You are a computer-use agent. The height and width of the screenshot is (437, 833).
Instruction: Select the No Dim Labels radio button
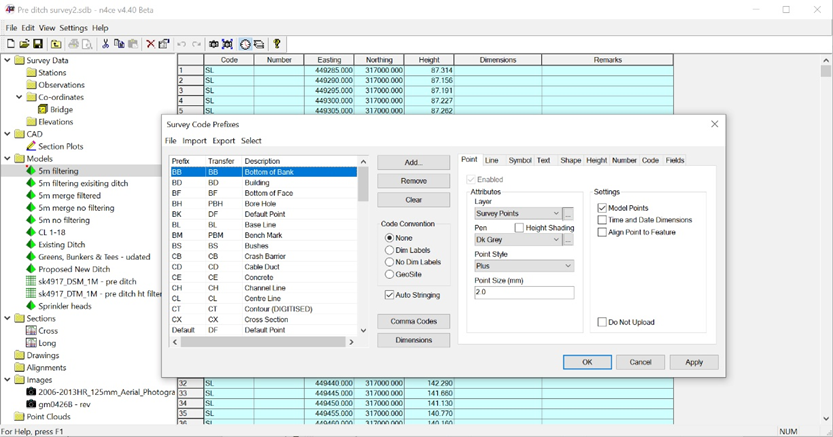[x=389, y=262]
